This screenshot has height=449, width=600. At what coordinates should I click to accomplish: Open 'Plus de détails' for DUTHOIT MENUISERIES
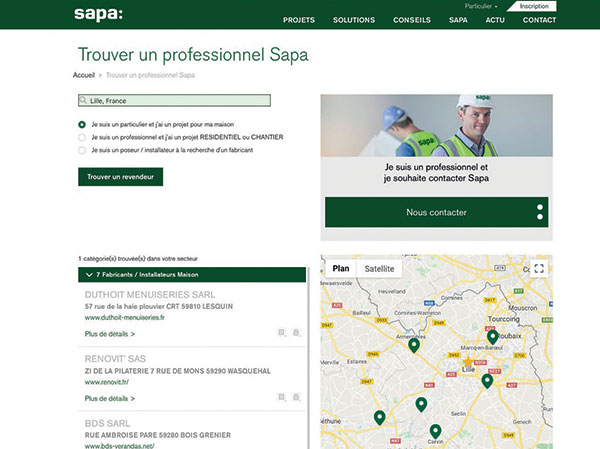pos(110,334)
